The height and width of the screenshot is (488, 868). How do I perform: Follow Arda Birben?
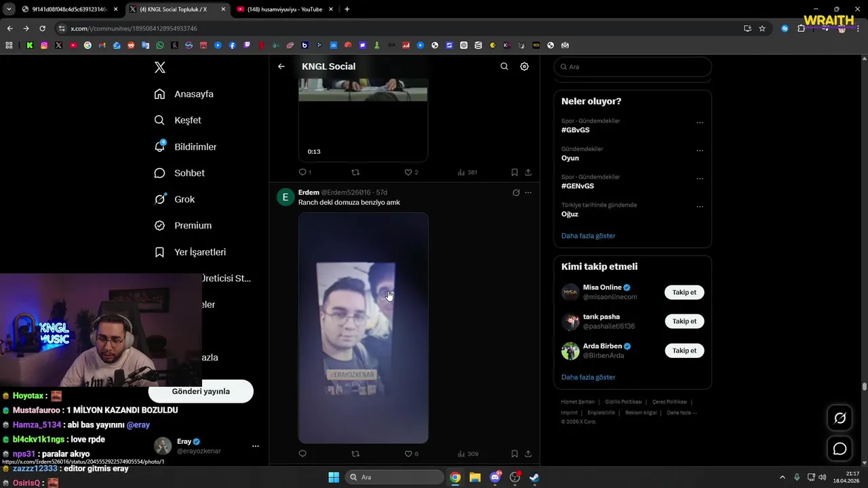pos(684,350)
